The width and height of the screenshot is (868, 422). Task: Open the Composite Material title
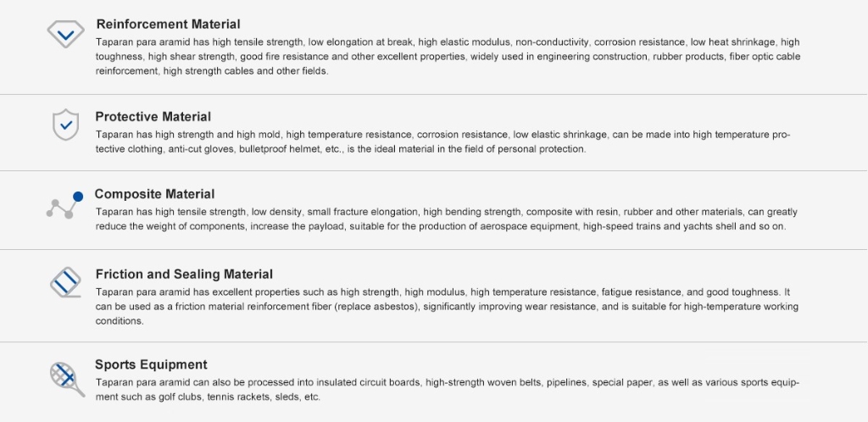154,194
